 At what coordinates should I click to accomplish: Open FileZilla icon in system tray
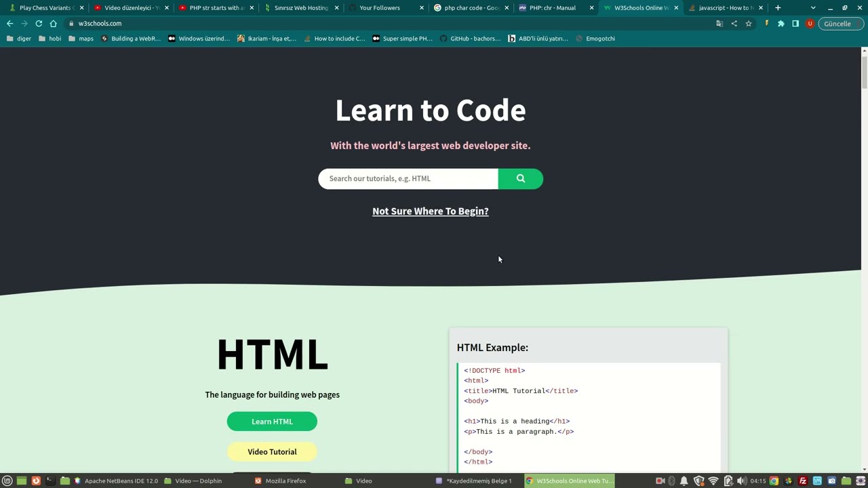[803, 481]
